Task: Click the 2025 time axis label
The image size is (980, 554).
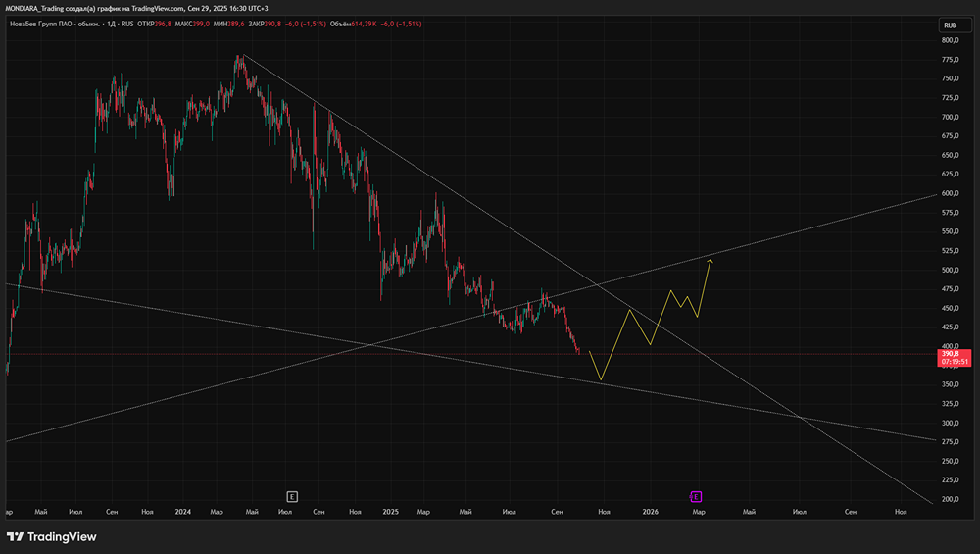Action: pyautogui.click(x=391, y=512)
